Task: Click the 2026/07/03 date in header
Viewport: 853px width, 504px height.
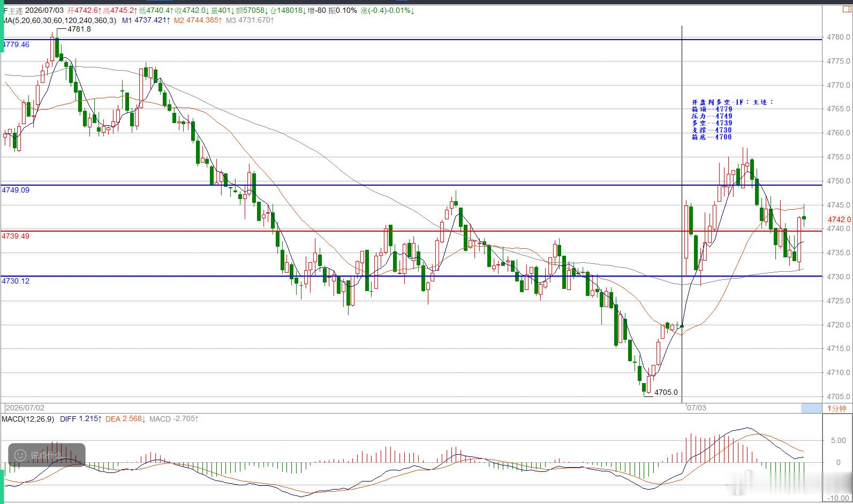Action: point(44,10)
